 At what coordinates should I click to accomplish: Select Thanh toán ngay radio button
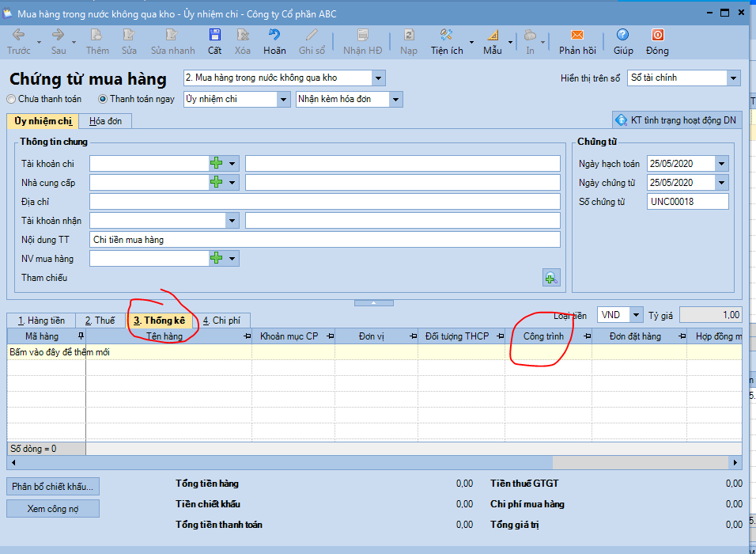click(x=103, y=100)
